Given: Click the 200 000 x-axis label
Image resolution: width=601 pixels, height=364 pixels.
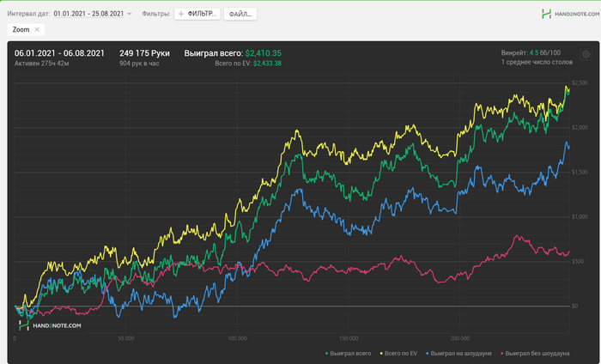Looking at the screenshot, I should pos(460,338).
